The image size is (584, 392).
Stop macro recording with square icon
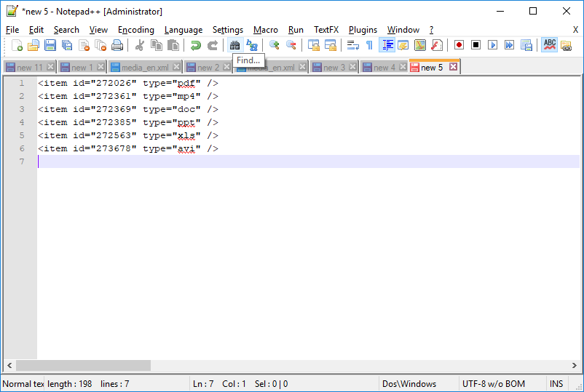(476, 45)
